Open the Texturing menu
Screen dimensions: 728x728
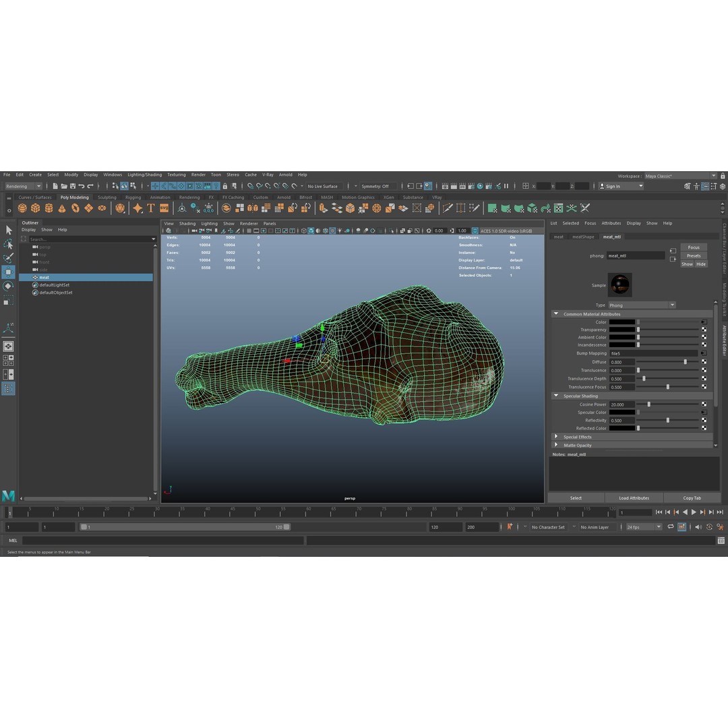pos(177,175)
